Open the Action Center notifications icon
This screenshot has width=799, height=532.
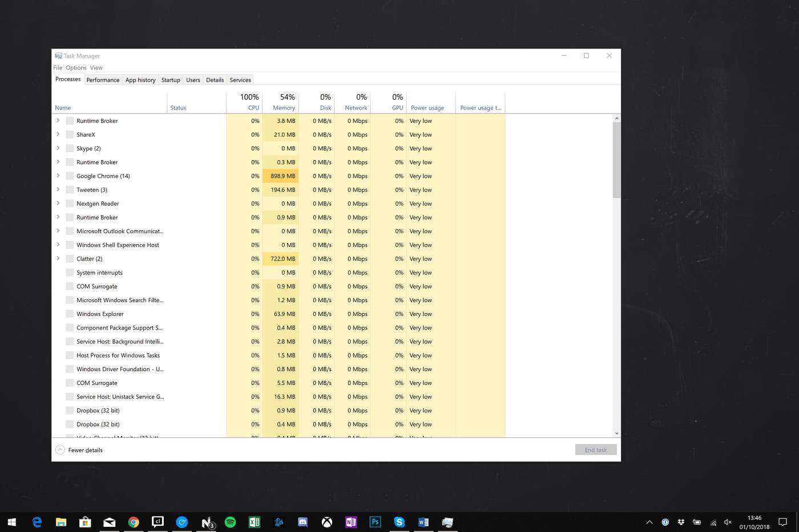(x=782, y=522)
